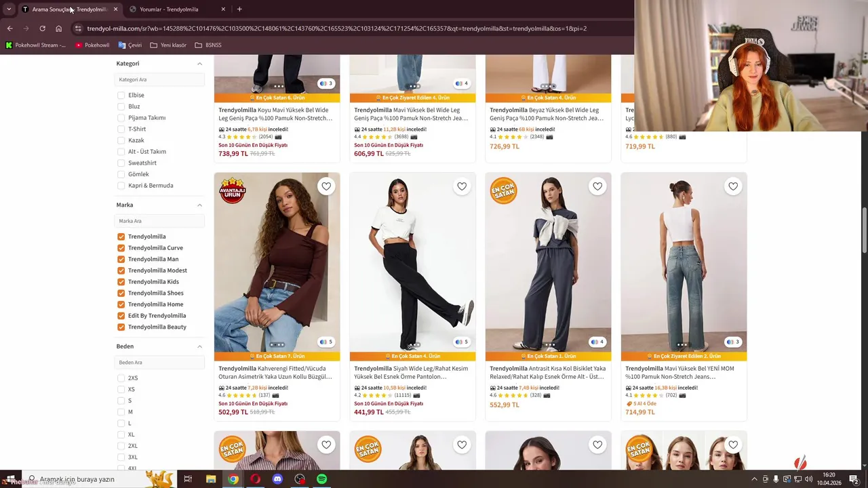The width and height of the screenshot is (868, 488).
Task: Uncheck the Trendyolmilla Kids brand filter
Action: (121, 282)
